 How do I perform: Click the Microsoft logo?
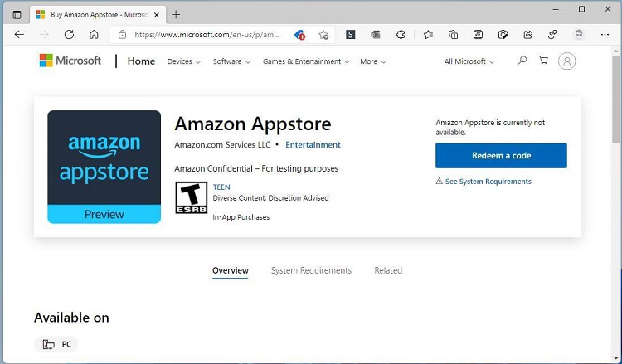70,61
